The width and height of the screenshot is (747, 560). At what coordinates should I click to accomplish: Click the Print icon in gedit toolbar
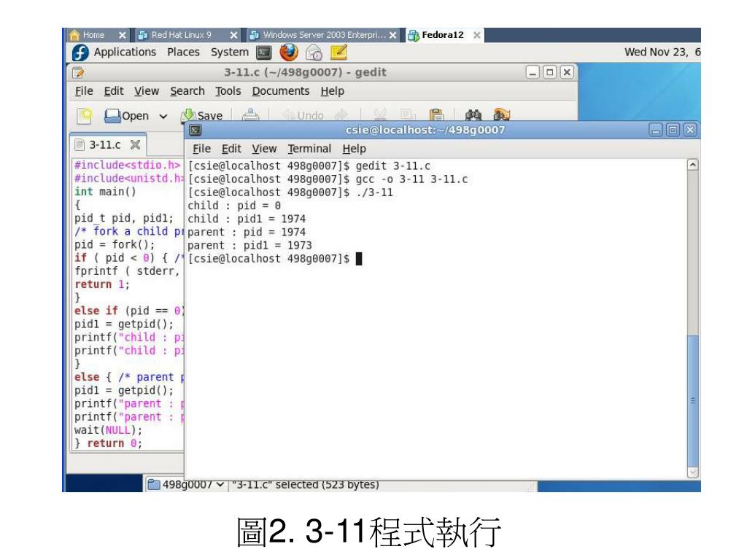point(250,115)
